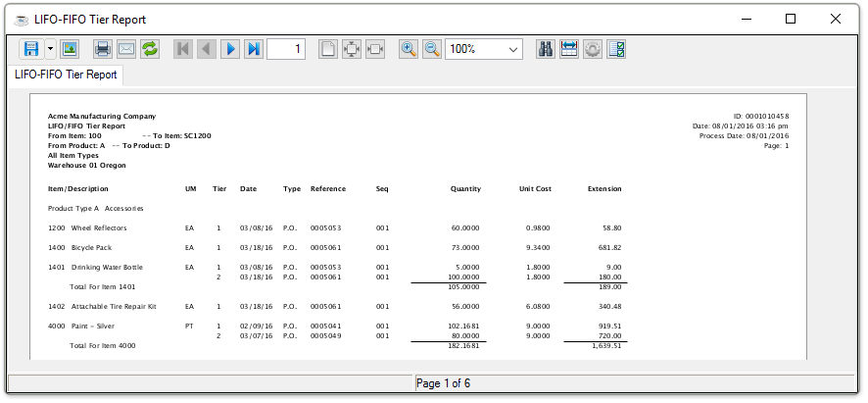Maximize the LIFO-FIFO Tier Report window
Image resolution: width=868 pixels, height=403 pixels.
[x=791, y=19]
